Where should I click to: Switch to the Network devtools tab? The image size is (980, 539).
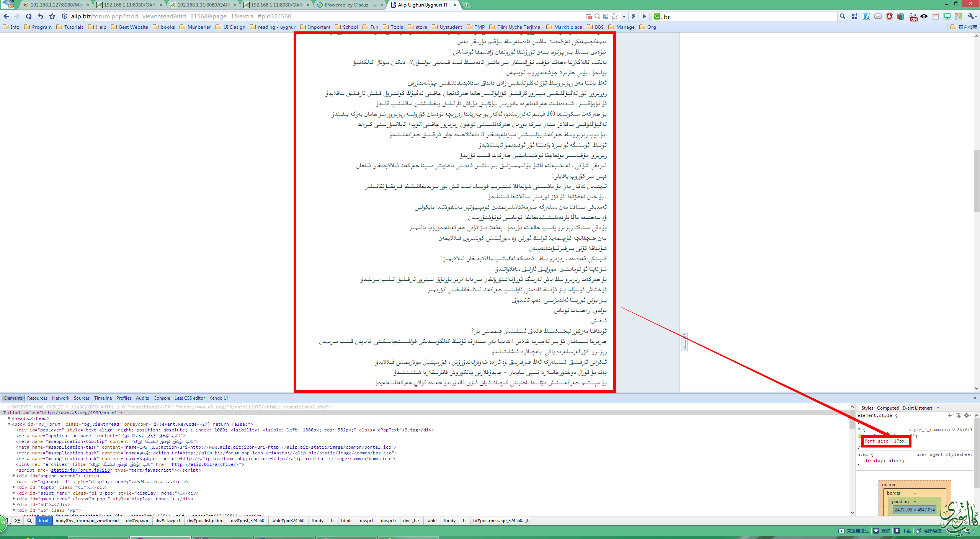[x=60, y=398]
